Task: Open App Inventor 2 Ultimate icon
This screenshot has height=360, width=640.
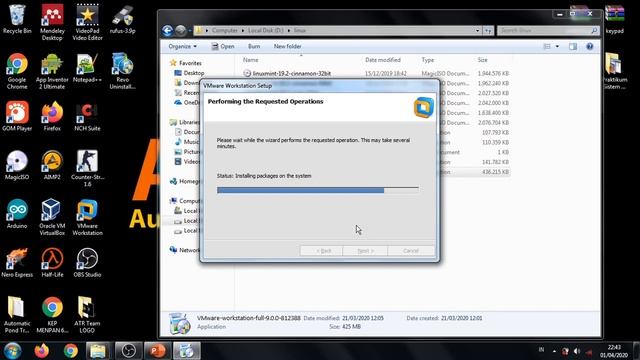Action: pyautogui.click(x=52, y=71)
